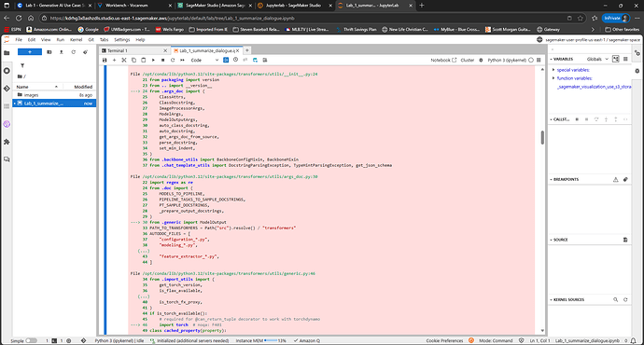The image size is (644, 345).
Task: Open the cell type Code dropdown
Action: (x=204, y=60)
